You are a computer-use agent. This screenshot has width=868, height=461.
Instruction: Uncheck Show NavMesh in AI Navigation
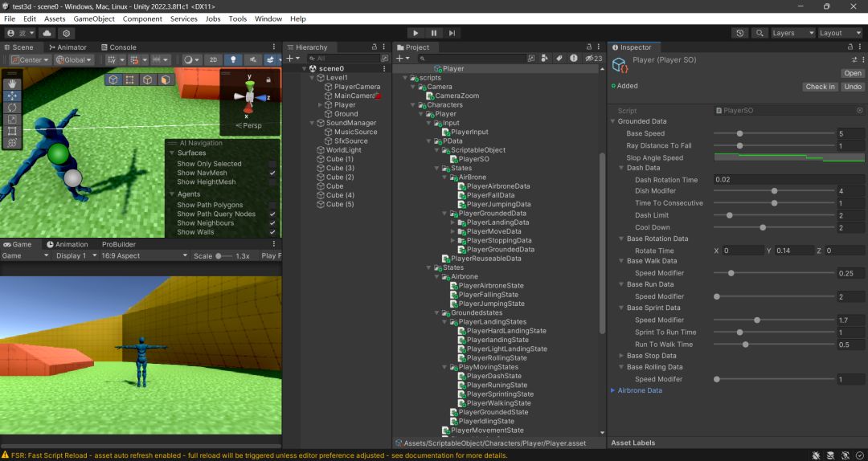tap(273, 173)
